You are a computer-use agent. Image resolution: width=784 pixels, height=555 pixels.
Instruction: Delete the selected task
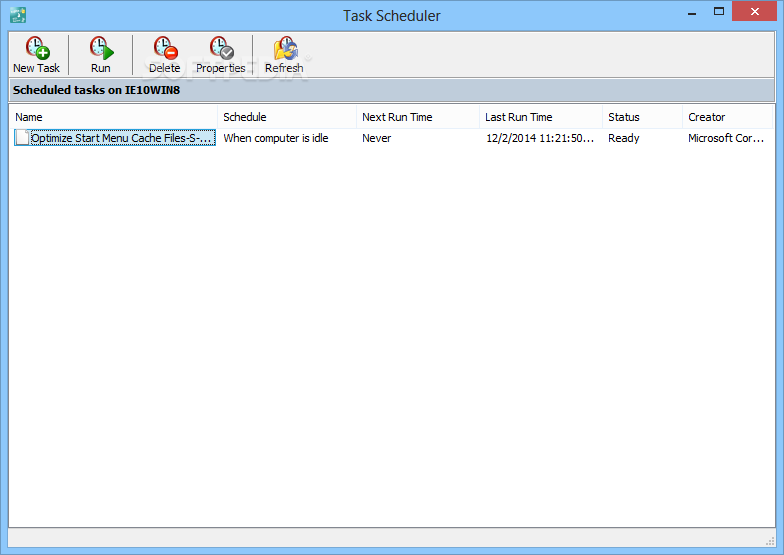coord(164,54)
